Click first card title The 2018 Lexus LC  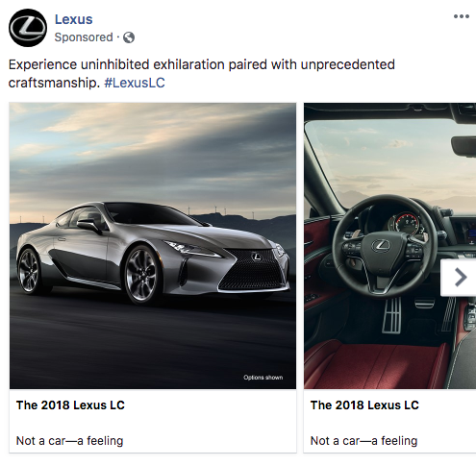click(x=70, y=405)
